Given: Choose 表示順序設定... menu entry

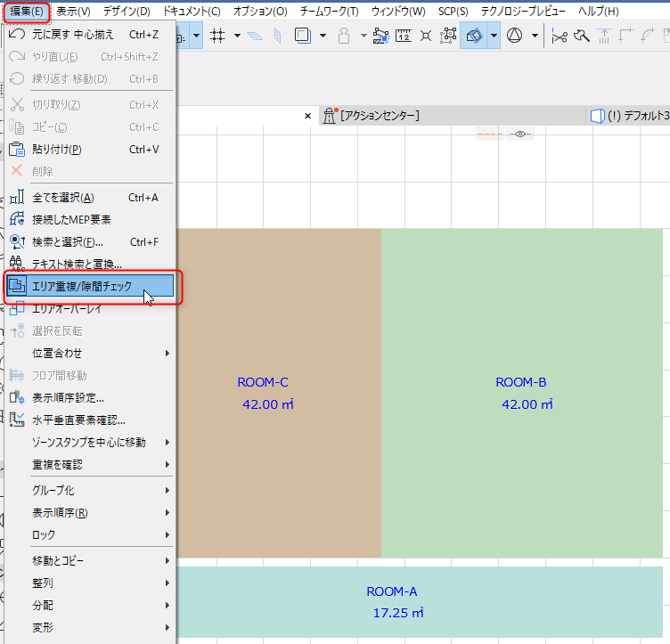Looking at the screenshot, I should (90, 398).
